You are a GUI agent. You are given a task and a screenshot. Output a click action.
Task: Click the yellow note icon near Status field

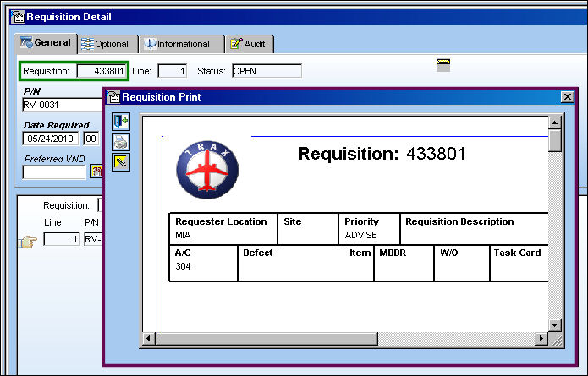pyautogui.click(x=443, y=65)
